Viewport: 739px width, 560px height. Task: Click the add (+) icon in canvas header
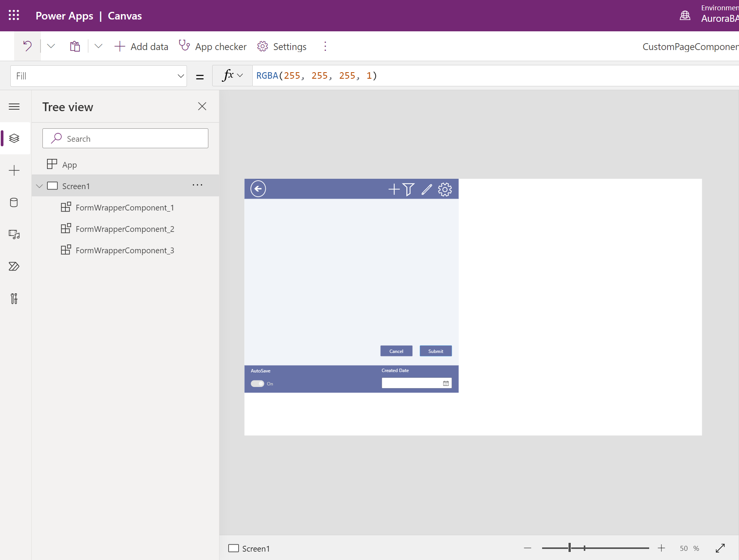click(x=393, y=188)
